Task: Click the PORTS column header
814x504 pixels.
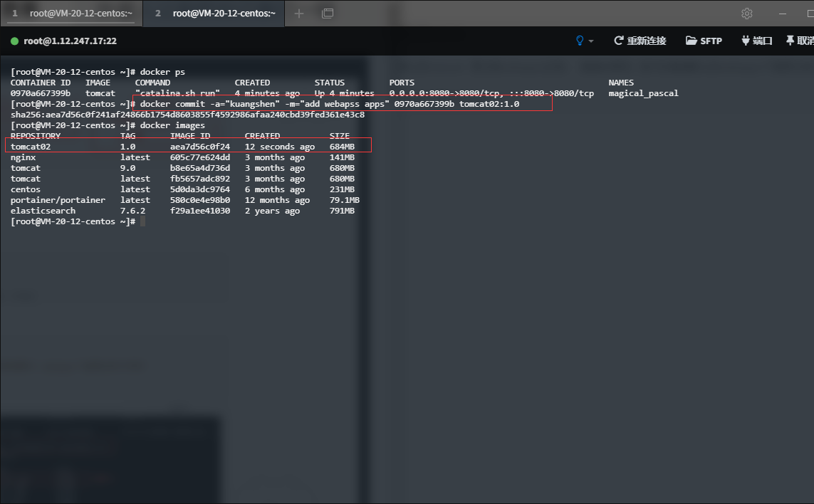Action: point(402,83)
